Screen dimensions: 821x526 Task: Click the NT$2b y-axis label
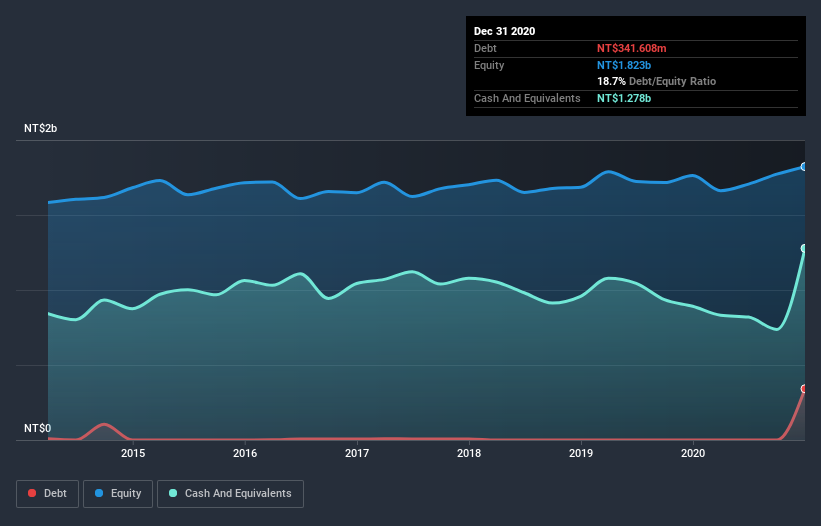[x=40, y=128]
